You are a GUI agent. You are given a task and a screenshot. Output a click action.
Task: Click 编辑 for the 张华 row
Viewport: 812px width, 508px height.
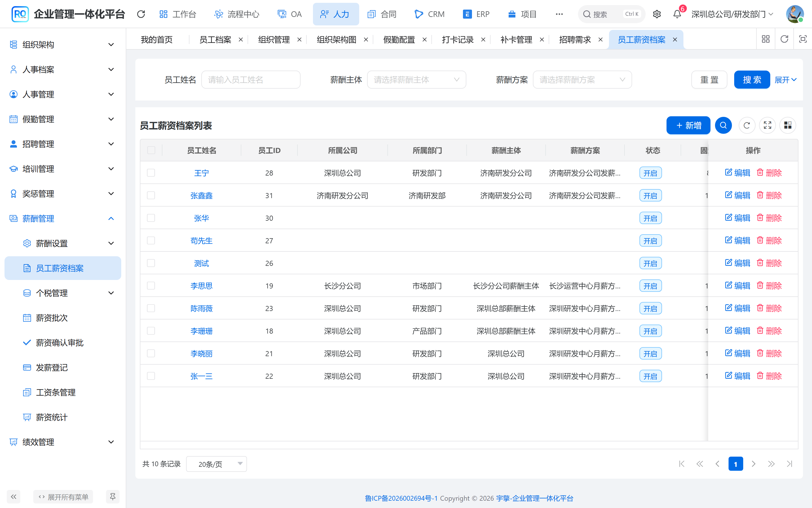(x=738, y=218)
